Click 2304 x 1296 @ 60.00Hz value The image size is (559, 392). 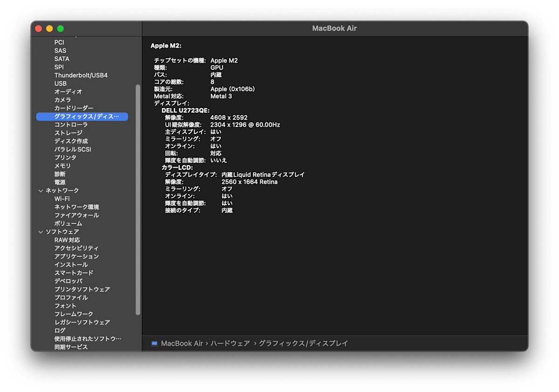[245, 125]
